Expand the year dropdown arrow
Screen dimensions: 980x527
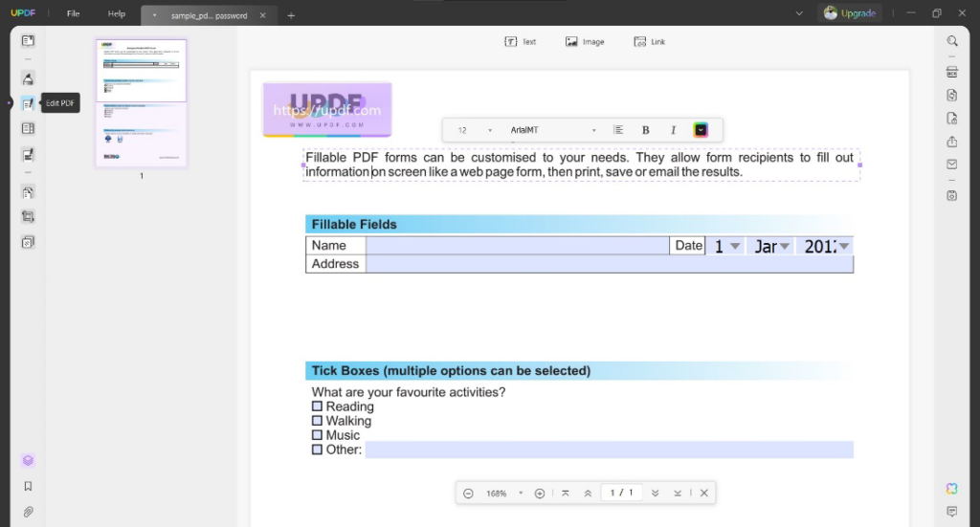point(844,246)
